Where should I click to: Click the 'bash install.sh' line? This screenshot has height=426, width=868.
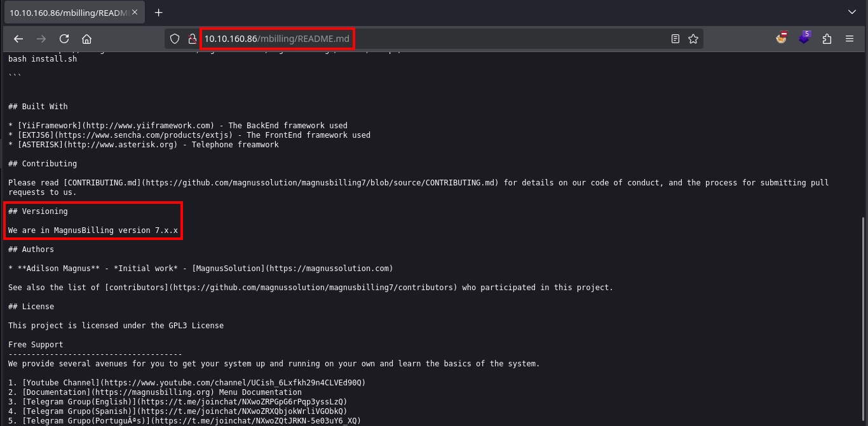click(43, 59)
